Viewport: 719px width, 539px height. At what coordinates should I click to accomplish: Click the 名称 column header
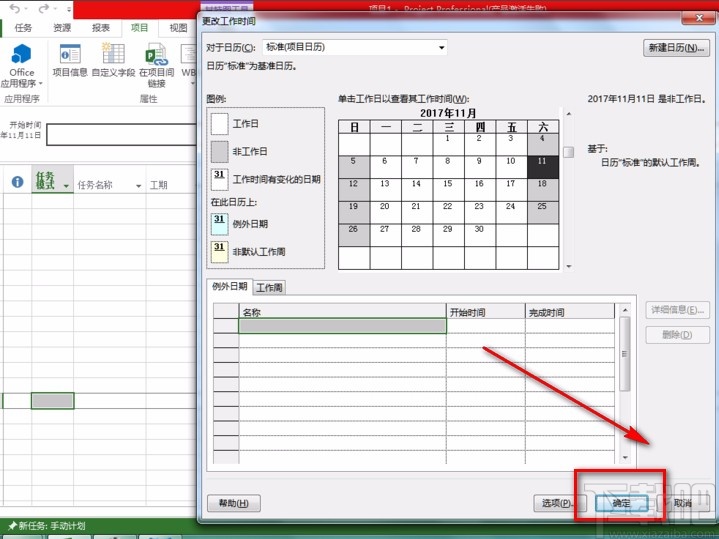342,311
